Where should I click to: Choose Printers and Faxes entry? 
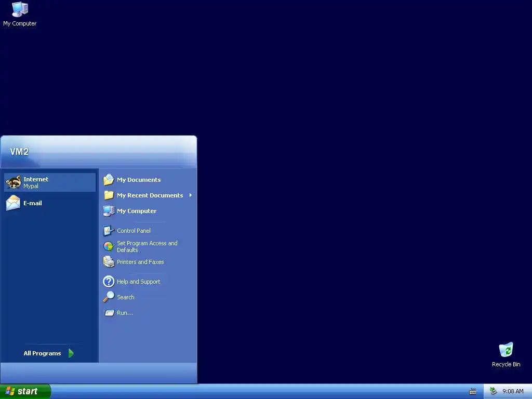pyautogui.click(x=148, y=262)
